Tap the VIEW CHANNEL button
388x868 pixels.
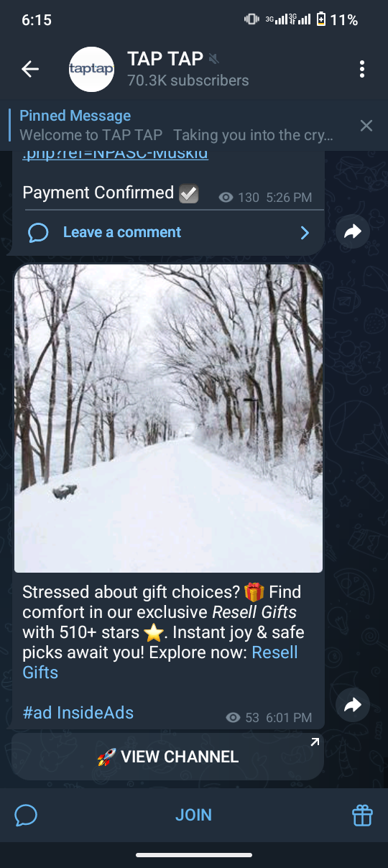coord(167,757)
